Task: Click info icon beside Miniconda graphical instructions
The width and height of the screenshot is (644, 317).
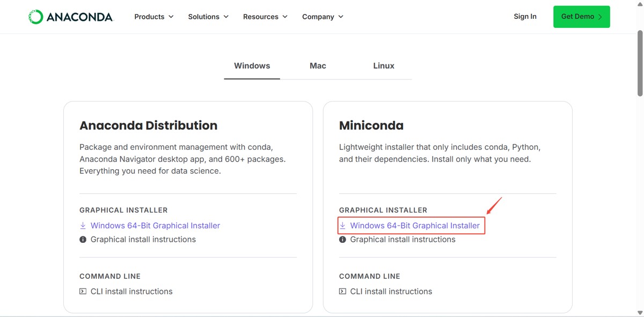Action: tap(343, 240)
